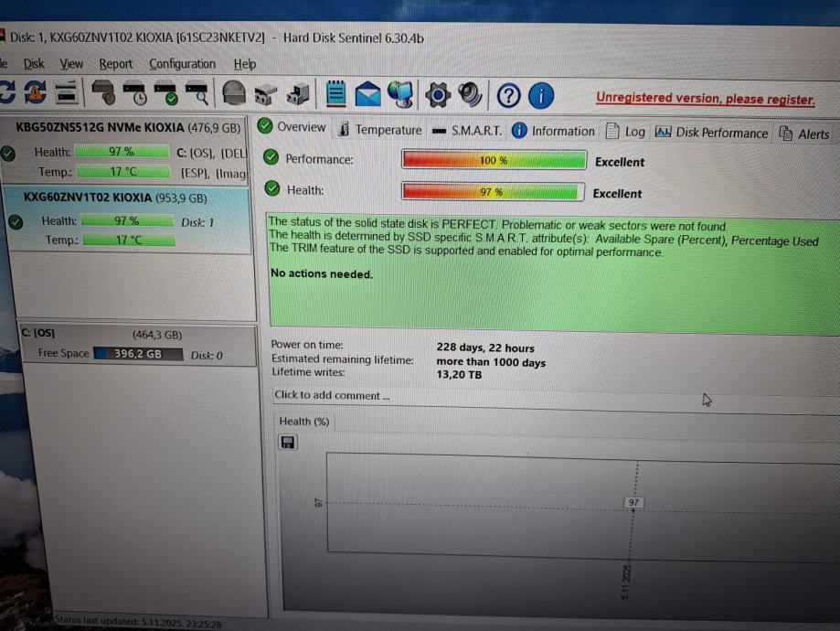This screenshot has width=840, height=631.
Task: Click the '228 days, 22 hours' power on value
Action: click(x=485, y=348)
